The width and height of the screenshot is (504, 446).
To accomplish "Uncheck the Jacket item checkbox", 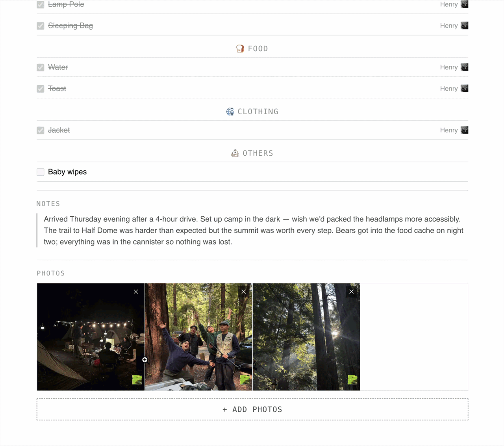I will point(41,130).
